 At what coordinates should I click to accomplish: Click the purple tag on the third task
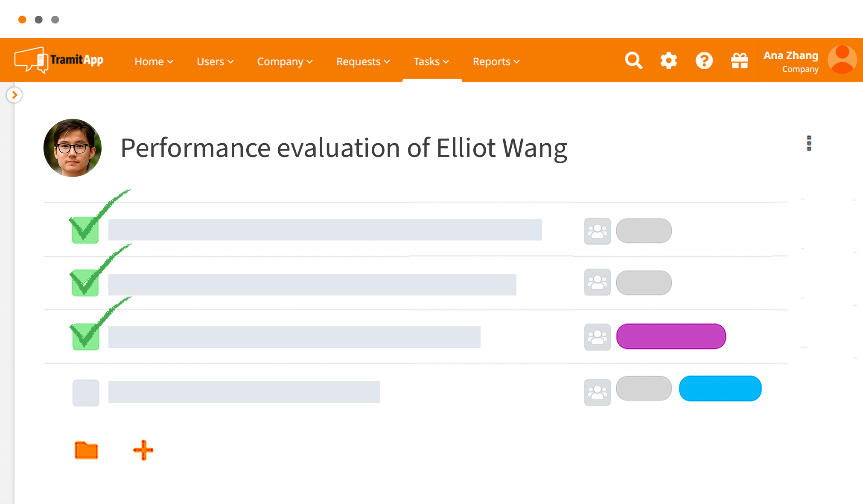point(671,336)
